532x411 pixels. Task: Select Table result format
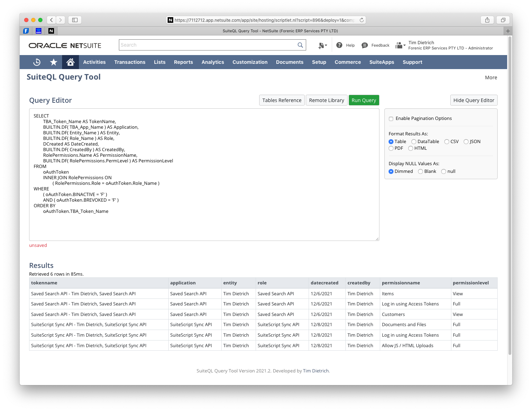tap(391, 142)
